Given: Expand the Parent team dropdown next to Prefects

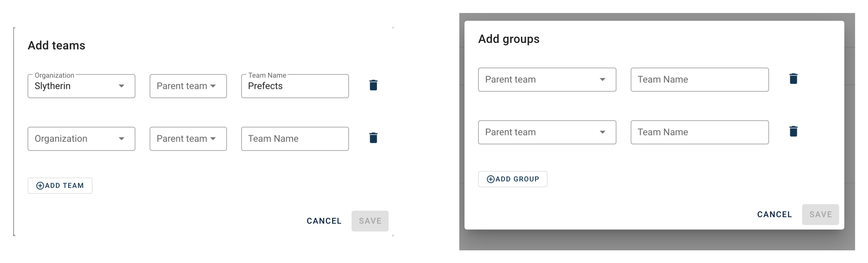Looking at the screenshot, I should [188, 86].
